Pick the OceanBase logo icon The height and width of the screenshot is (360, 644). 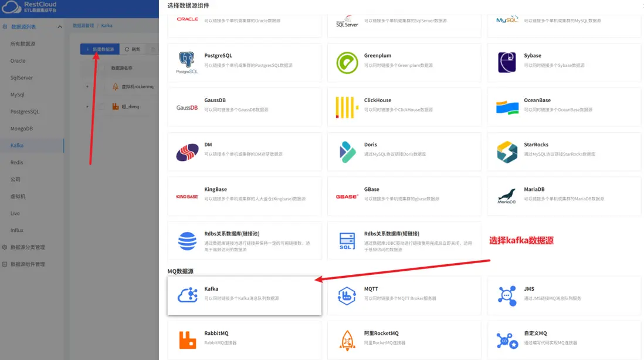coord(507,107)
